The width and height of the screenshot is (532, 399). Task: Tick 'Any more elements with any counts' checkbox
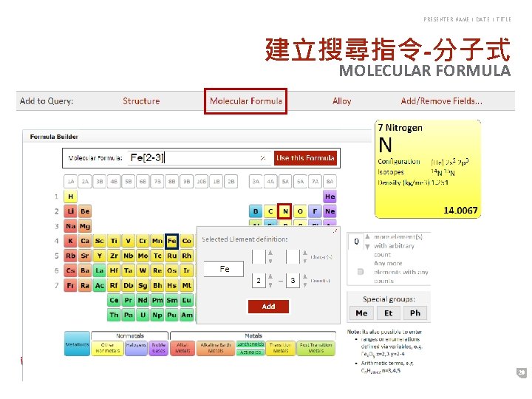click(361, 271)
